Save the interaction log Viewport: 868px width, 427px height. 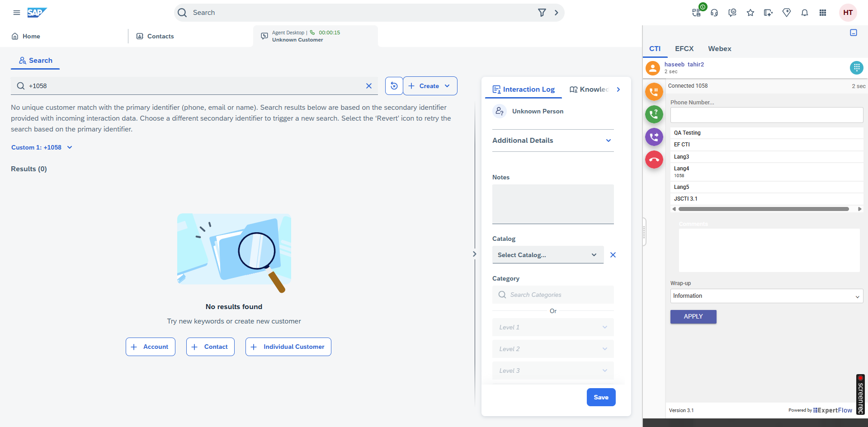601,397
